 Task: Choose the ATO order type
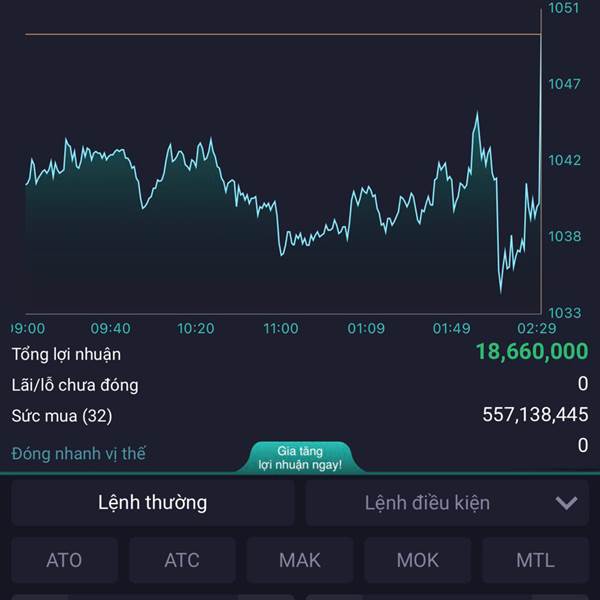click(x=64, y=560)
